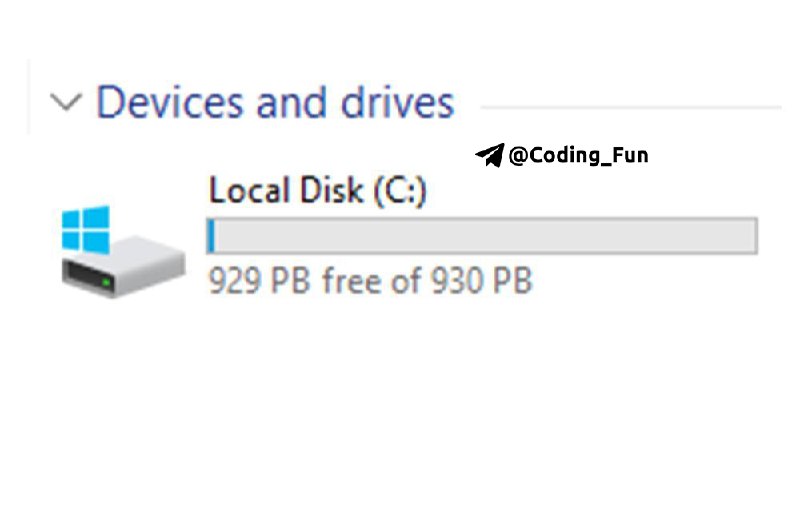
Task: Select the Local Disk (C:) label
Action: [x=317, y=190]
